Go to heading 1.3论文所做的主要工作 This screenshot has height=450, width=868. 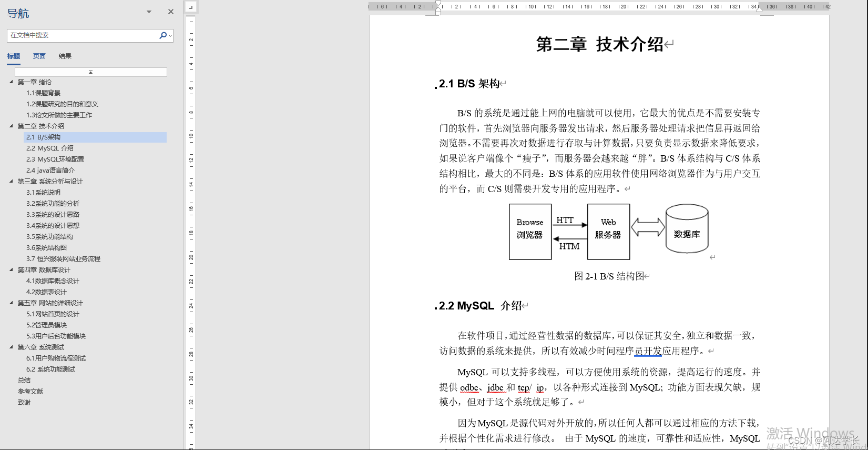[x=59, y=115]
